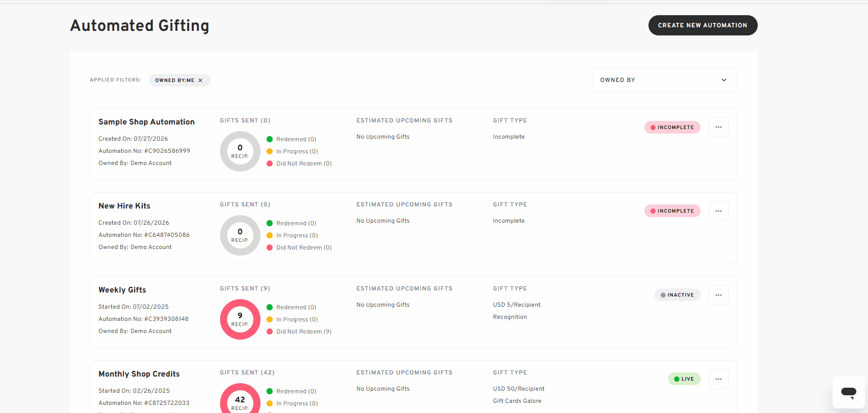Open the New Hire Kits automation
868x413 pixels.
[124, 206]
